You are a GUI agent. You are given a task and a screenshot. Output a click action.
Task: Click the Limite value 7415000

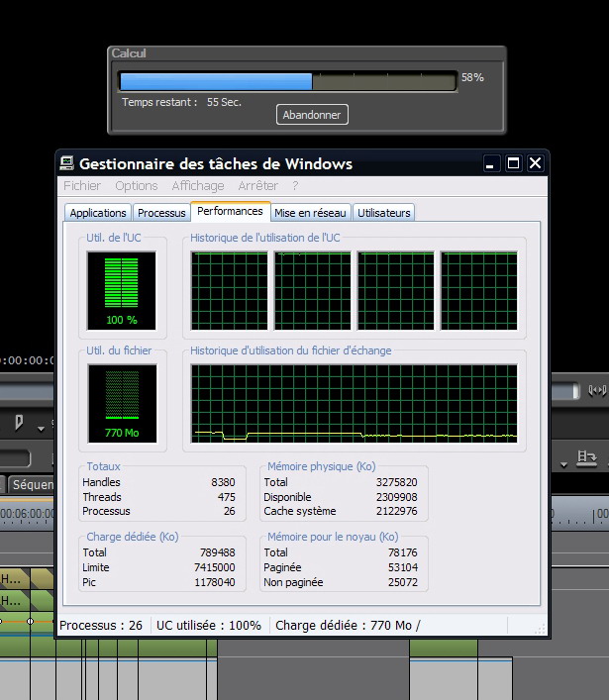[x=214, y=567]
